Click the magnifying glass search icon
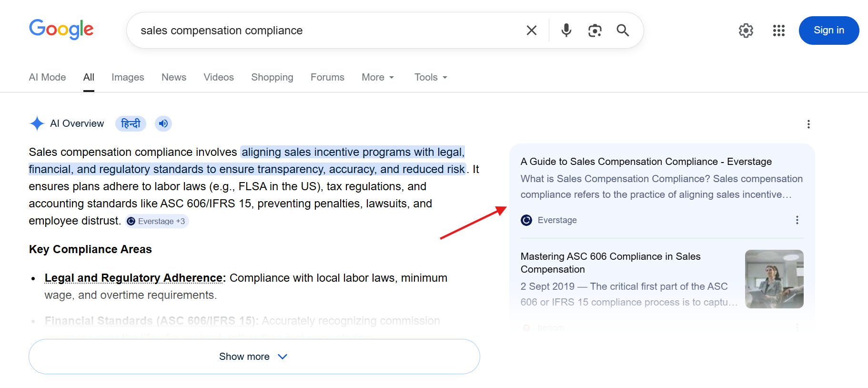Image resolution: width=868 pixels, height=388 pixels. 623,31
